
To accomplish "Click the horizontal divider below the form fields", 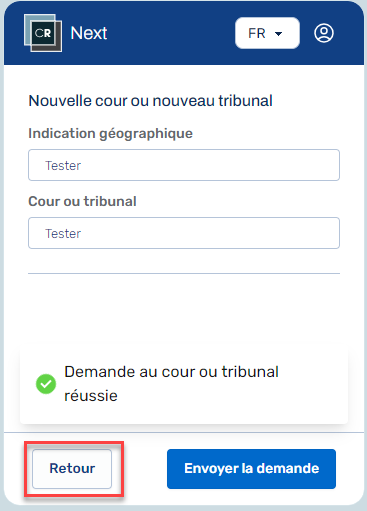I will pyautogui.click(x=184, y=273).
